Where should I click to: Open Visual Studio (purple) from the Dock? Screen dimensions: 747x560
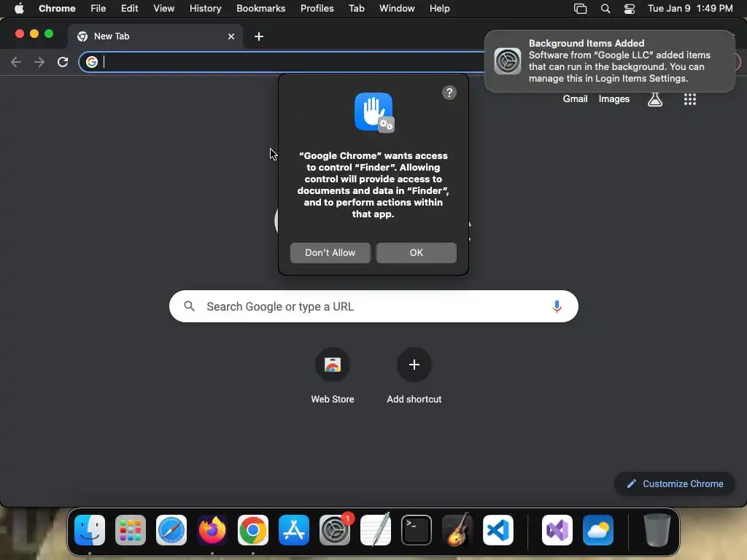pyautogui.click(x=557, y=530)
